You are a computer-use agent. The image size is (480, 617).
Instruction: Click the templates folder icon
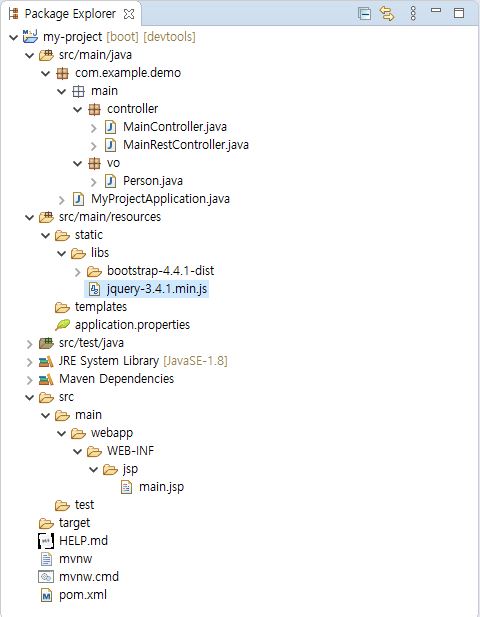[x=62, y=307]
